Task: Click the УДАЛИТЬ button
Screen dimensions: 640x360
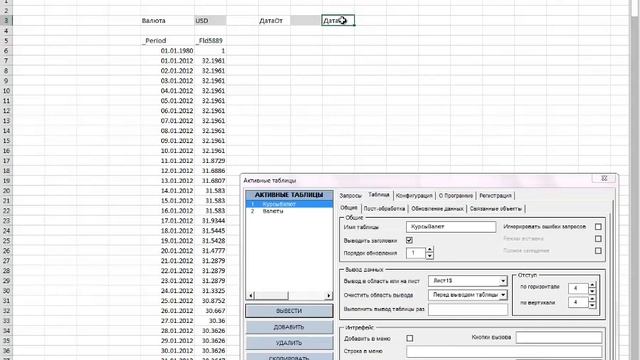Action: [x=289, y=343]
